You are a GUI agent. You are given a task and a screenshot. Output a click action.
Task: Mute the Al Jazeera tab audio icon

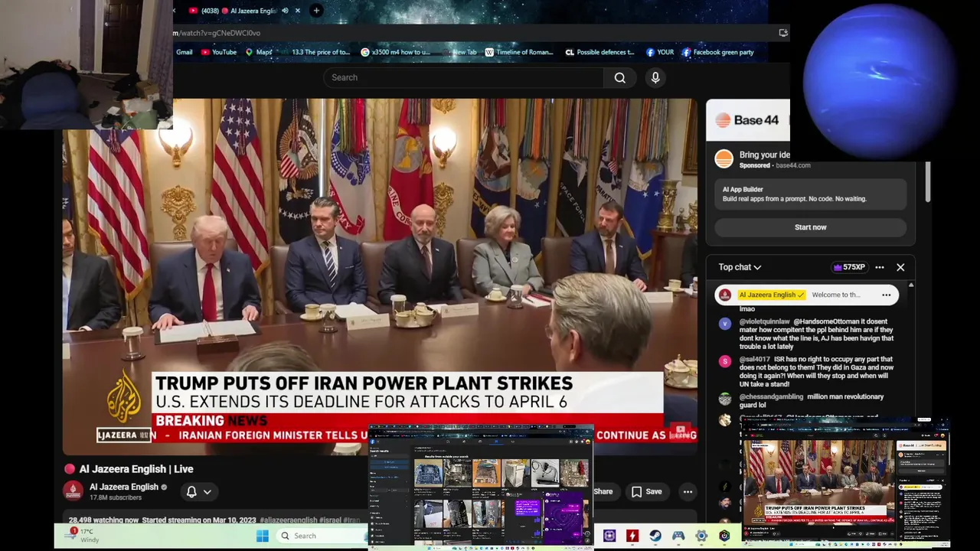[x=285, y=11]
